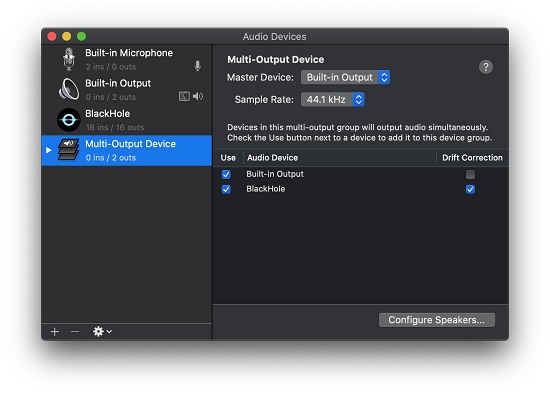Click Configure Speakers button
This screenshot has width=550, height=395.
[x=437, y=320]
